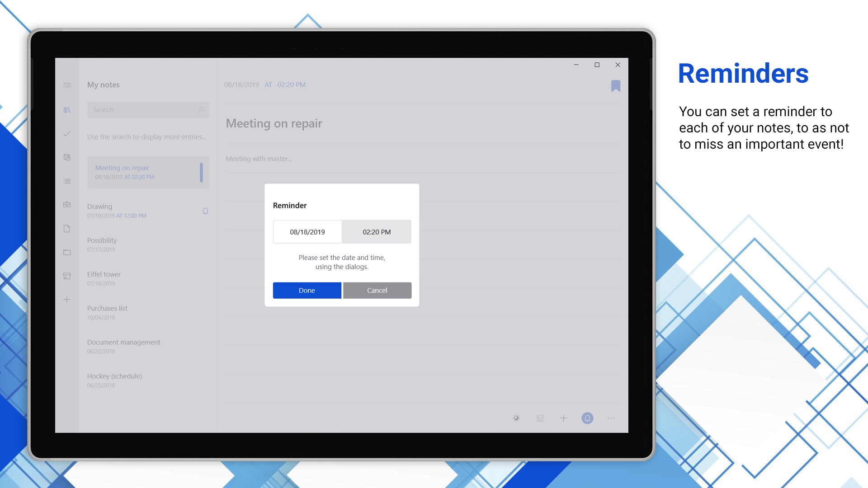Toggle the reminder bell button

587,418
